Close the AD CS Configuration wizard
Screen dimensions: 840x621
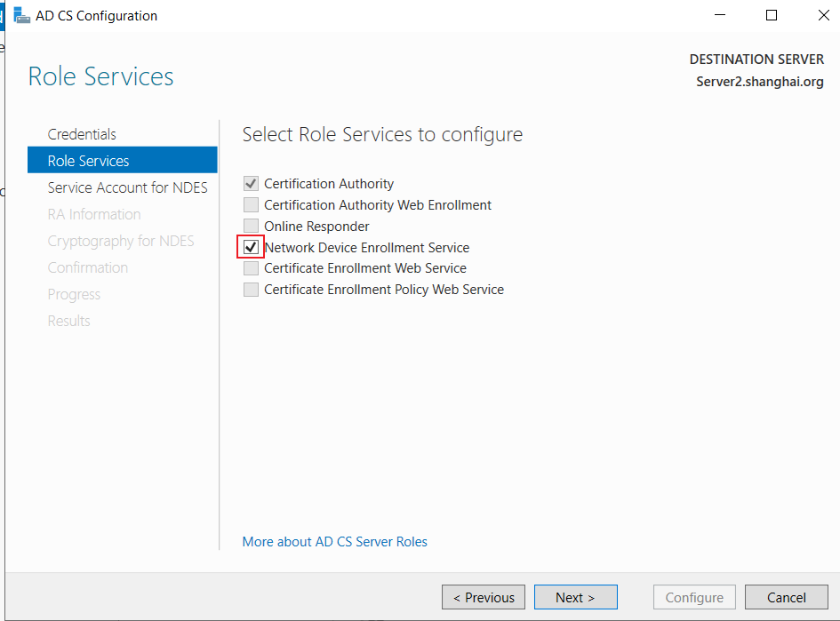pos(823,15)
